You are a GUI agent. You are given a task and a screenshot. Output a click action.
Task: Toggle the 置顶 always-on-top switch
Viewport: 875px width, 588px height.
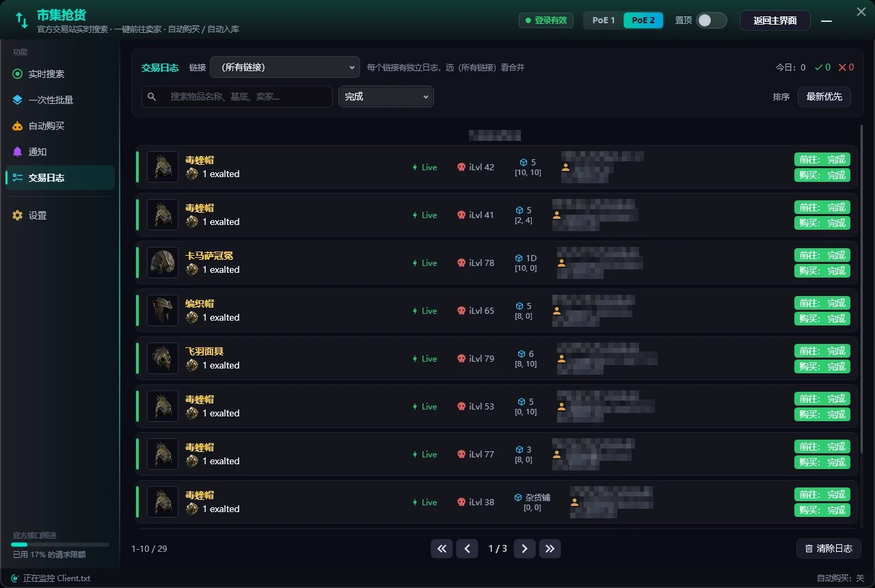(x=711, y=21)
